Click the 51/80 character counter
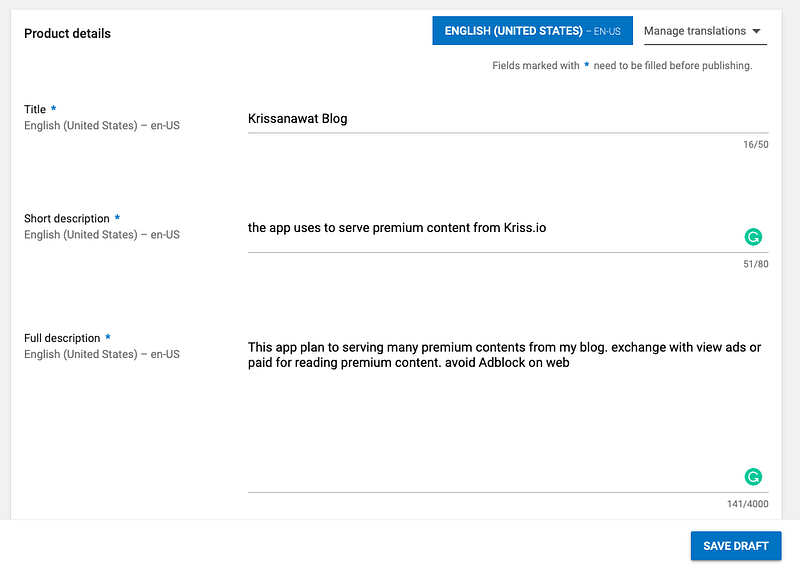Screen dimensions: 800x566 tap(755, 265)
